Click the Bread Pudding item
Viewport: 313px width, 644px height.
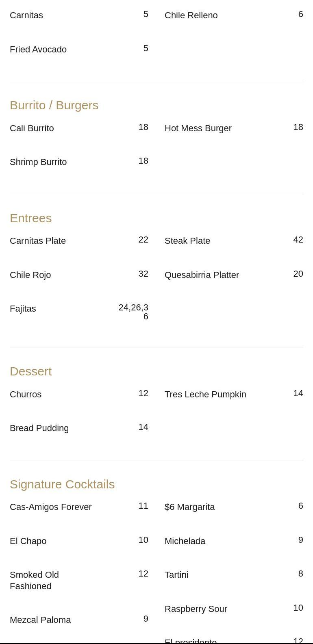[x=39, y=428]
